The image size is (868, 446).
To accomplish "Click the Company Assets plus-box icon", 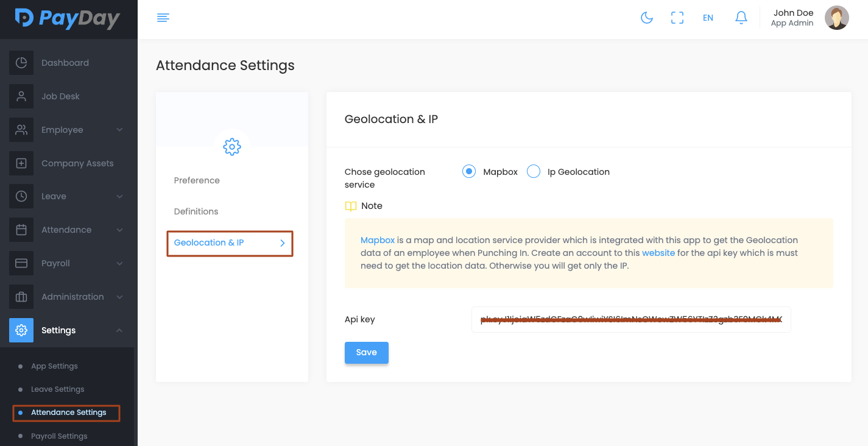I will point(21,163).
